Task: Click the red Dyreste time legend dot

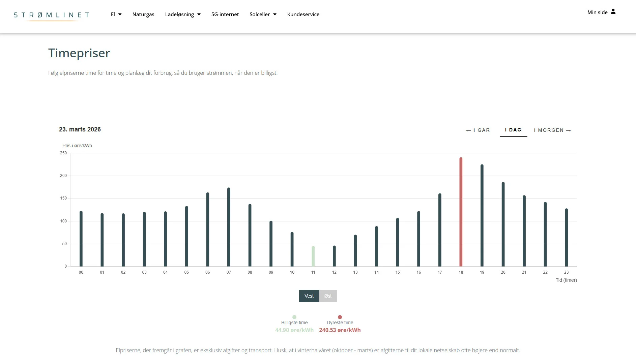Action: (340, 317)
